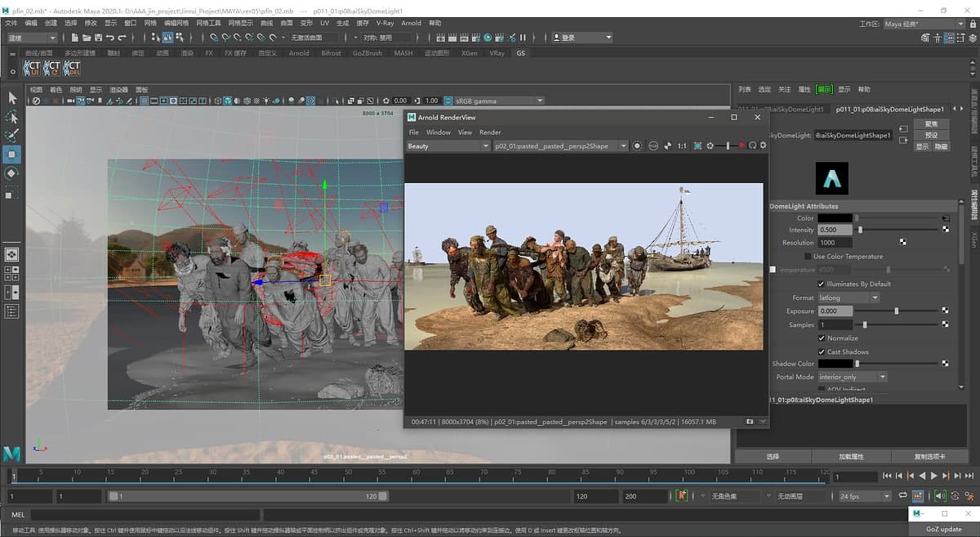Click the refresh render icon in RenderView
Viewport: 980px width, 537px height.
752,145
